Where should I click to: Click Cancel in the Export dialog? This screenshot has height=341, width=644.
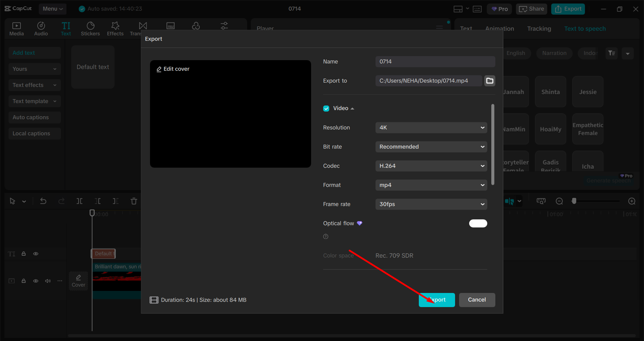click(477, 300)
